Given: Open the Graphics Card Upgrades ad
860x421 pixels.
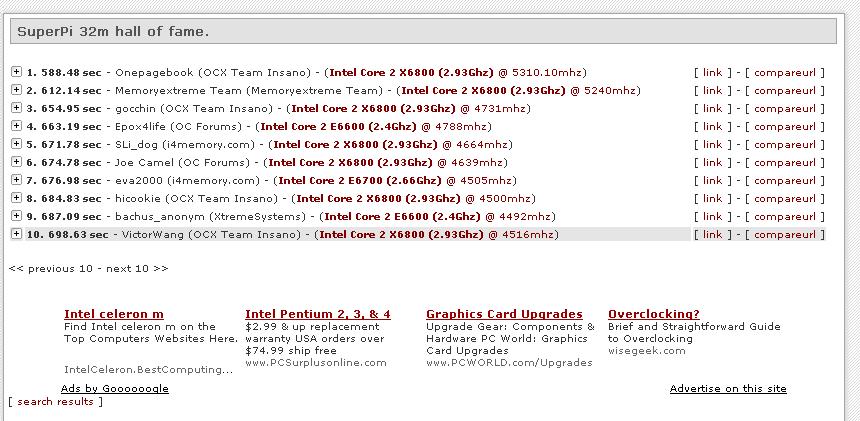Looking at the screenshot, I should tap(504, 314).
